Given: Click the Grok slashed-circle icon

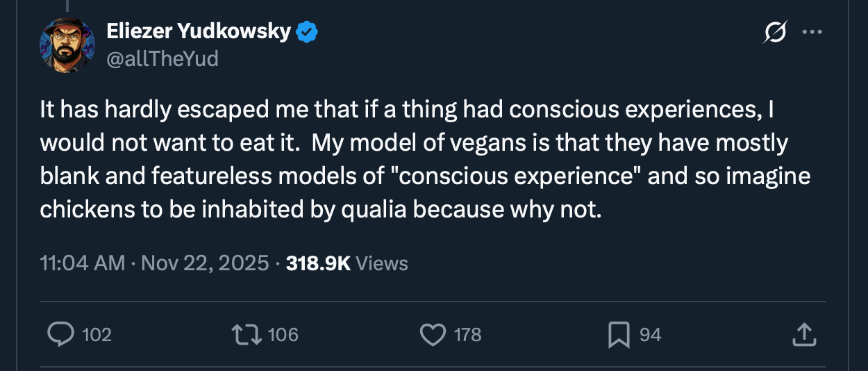Looking at the screenshot, I should coord(774,32).
